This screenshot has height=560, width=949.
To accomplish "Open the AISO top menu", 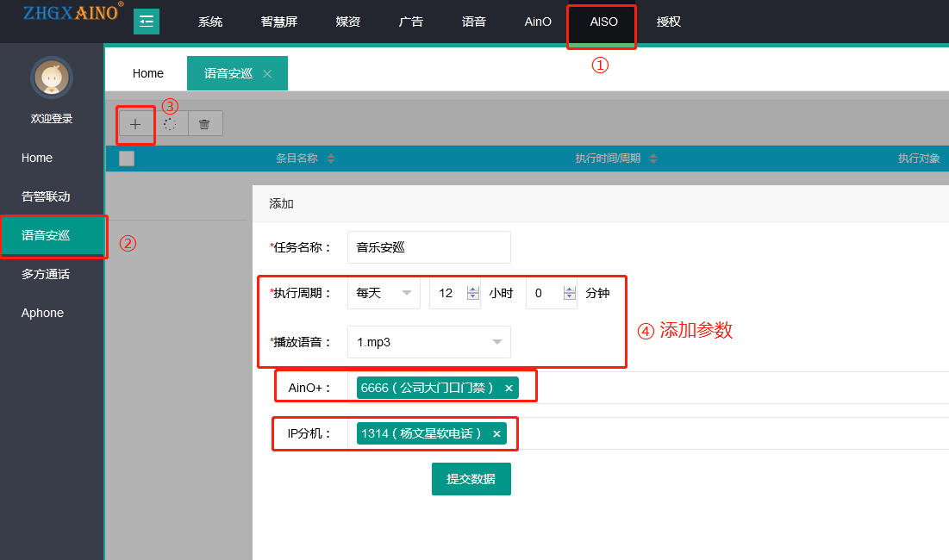I will coord(603,22).
